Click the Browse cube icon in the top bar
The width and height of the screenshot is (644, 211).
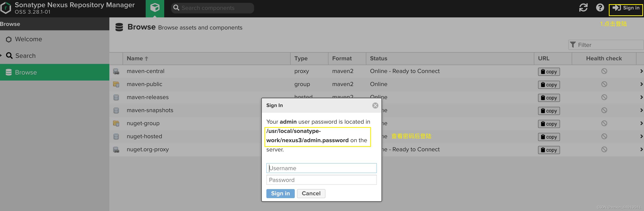pyautogui.click(x=155, y=8)
